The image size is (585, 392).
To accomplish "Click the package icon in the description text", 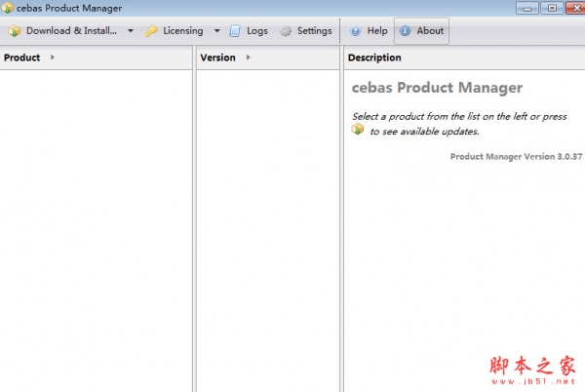I will [358, 130].
